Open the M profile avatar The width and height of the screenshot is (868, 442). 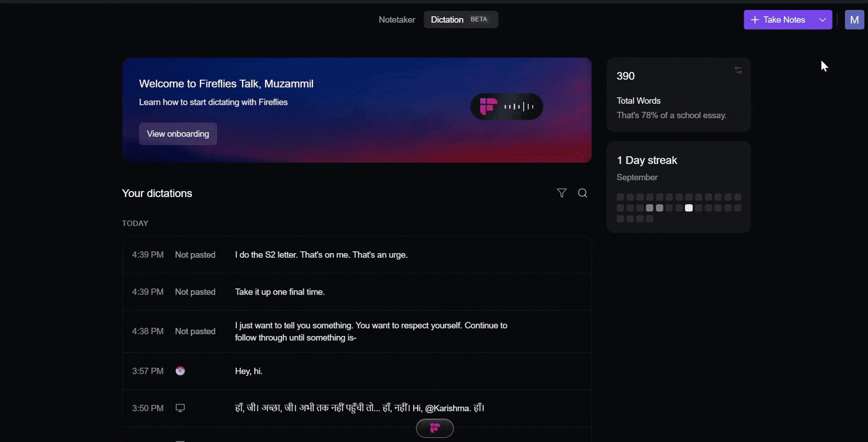pyautogui.click(x=854, y=20)
